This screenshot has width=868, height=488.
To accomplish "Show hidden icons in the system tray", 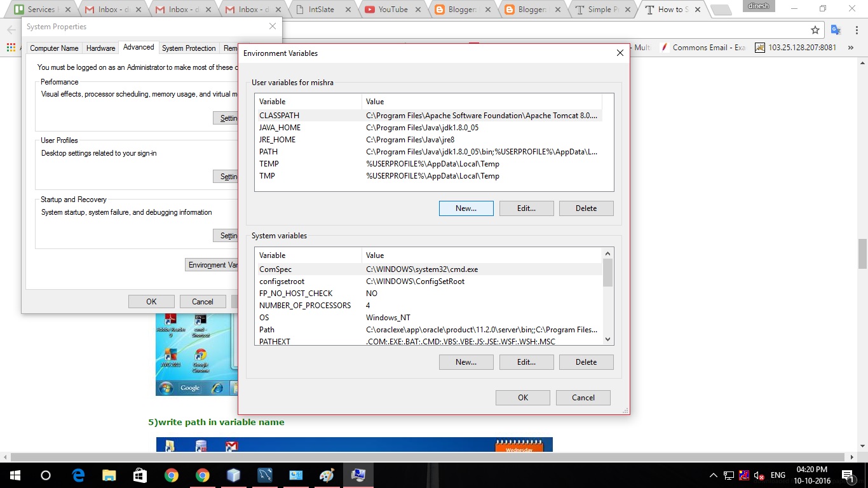I will click(713, 475).
